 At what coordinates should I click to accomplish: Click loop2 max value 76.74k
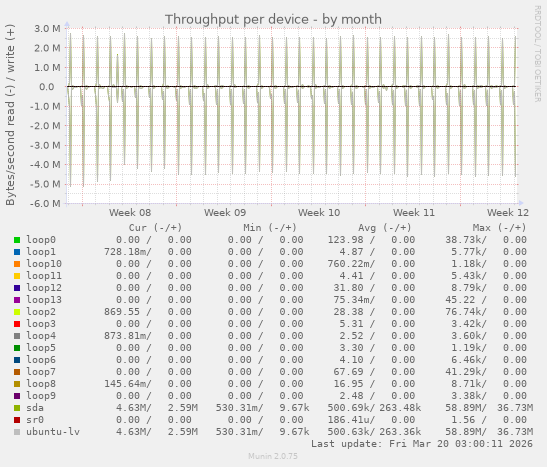pyautogui.click(x=463, y=312)
